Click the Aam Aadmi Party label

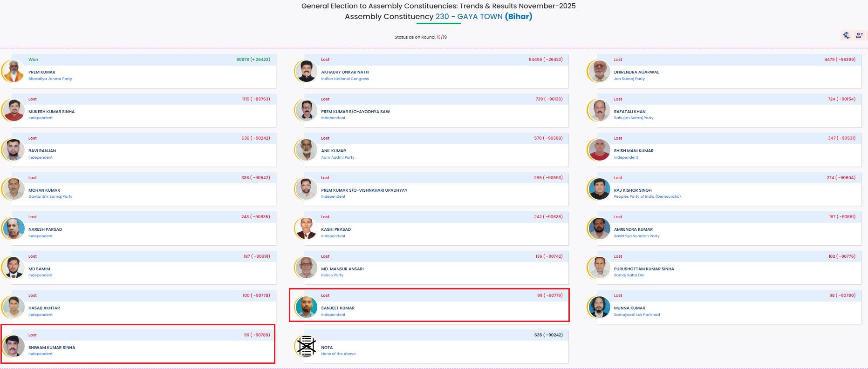tap(337, 157)
